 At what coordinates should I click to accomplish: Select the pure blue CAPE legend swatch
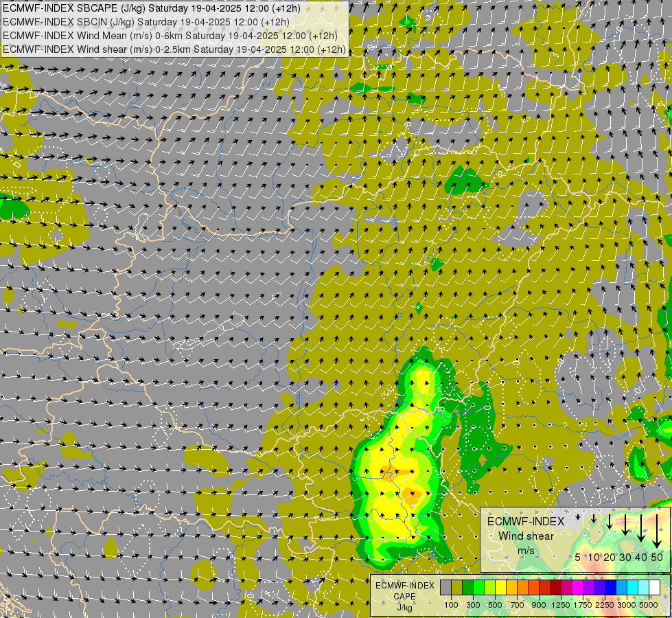click(x=611, y=588)
